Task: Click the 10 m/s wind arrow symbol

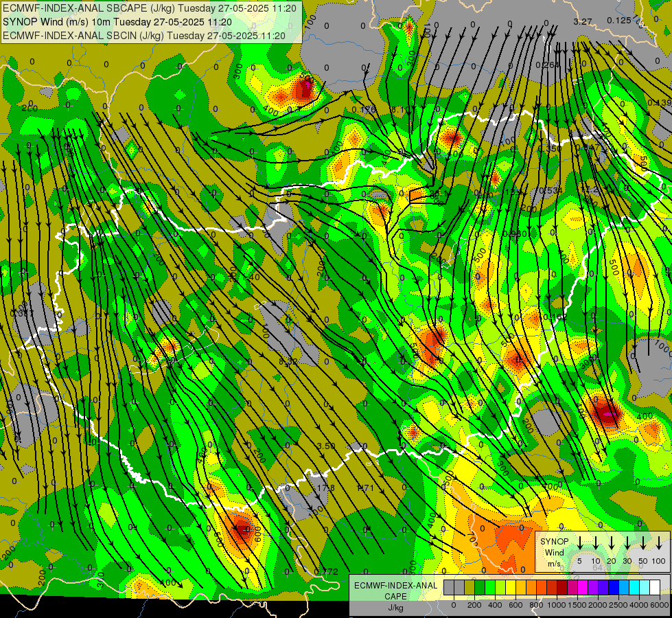Action: [596, 542]
